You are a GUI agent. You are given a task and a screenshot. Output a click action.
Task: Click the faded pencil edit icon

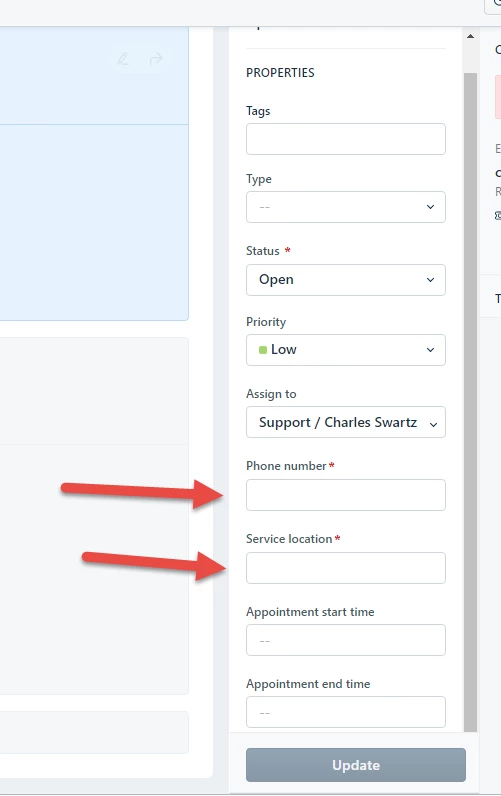(123, 59)
